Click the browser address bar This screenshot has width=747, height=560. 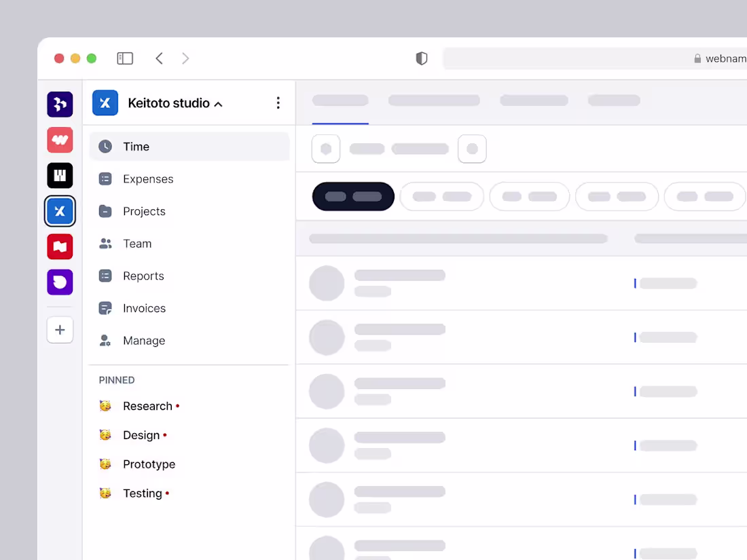pos(595,58)
